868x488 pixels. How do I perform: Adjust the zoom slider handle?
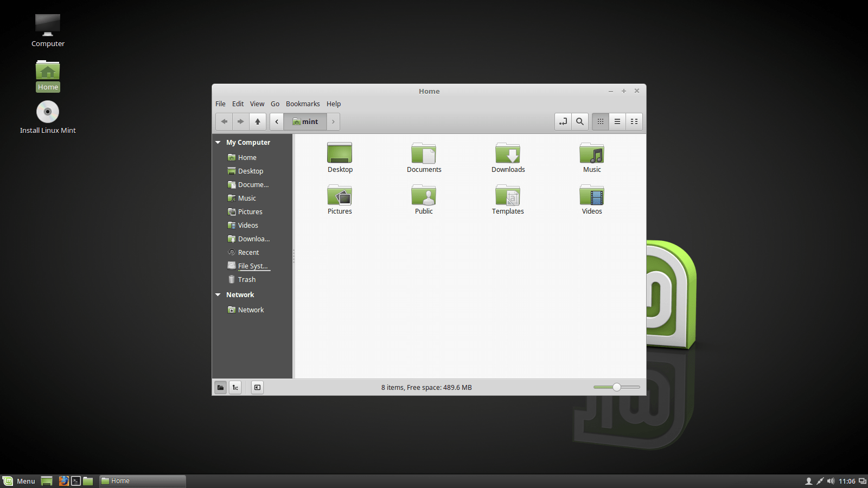tap(617, 387)
